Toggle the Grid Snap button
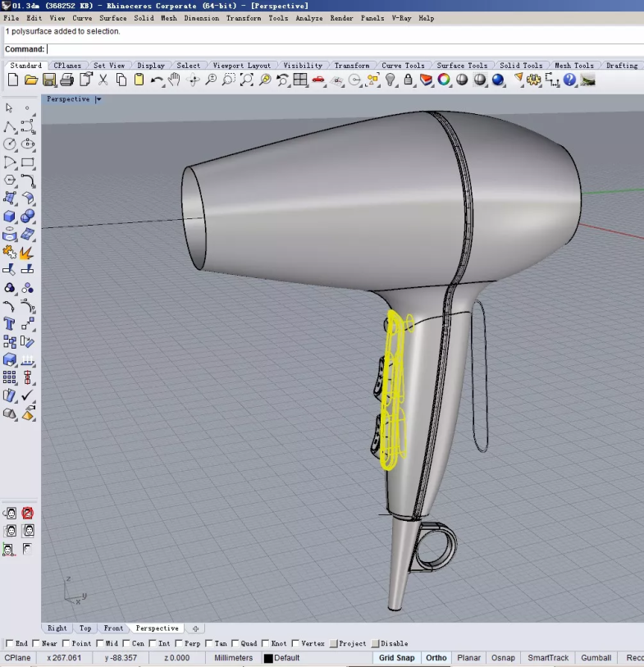Image resolution: width=644 pixels, height=667 pixels. pyautogui.click(x=396, y=658)
